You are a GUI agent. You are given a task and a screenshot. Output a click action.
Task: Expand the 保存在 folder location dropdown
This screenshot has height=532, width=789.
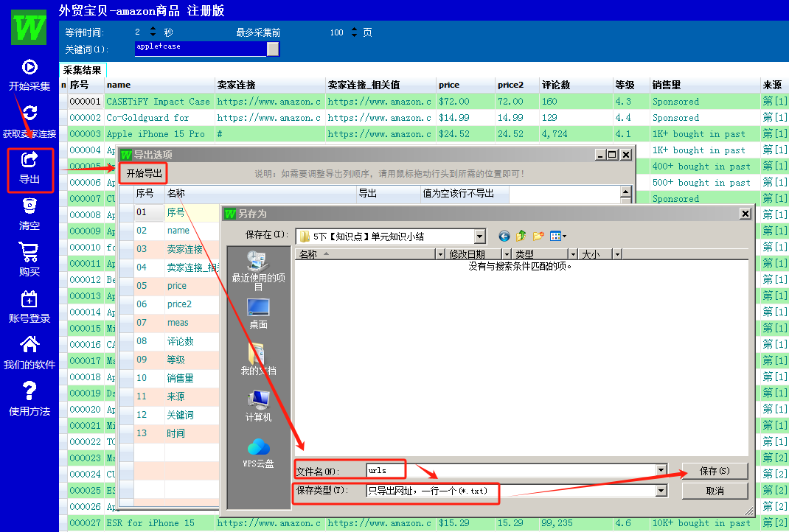tap(479, 236)
